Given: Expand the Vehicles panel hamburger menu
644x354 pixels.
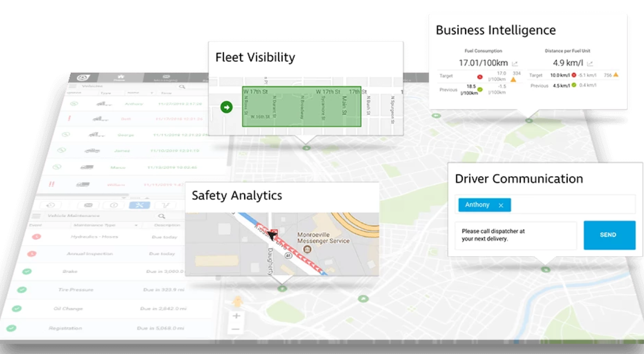Looking at the screenshot, I should click(x=73, y=87).
